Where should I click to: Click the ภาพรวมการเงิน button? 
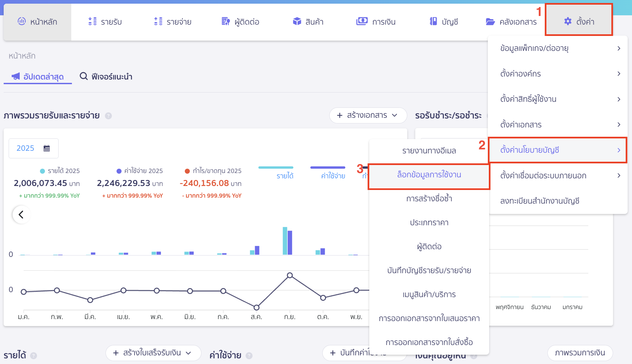coord(580,353)
